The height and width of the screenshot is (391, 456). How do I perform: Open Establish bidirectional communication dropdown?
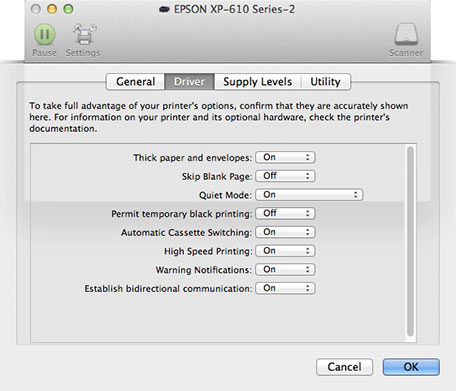(x=285, y=288)
